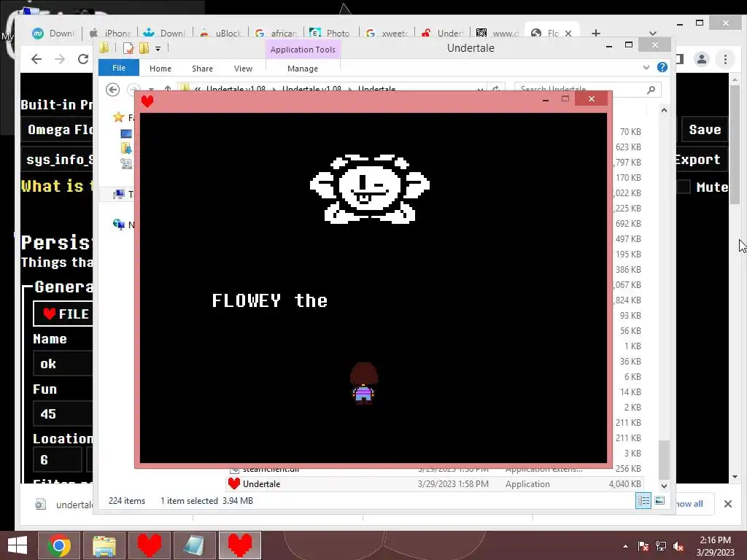
Task: Go up one folder level in Explorer
Action: [168, 89]
